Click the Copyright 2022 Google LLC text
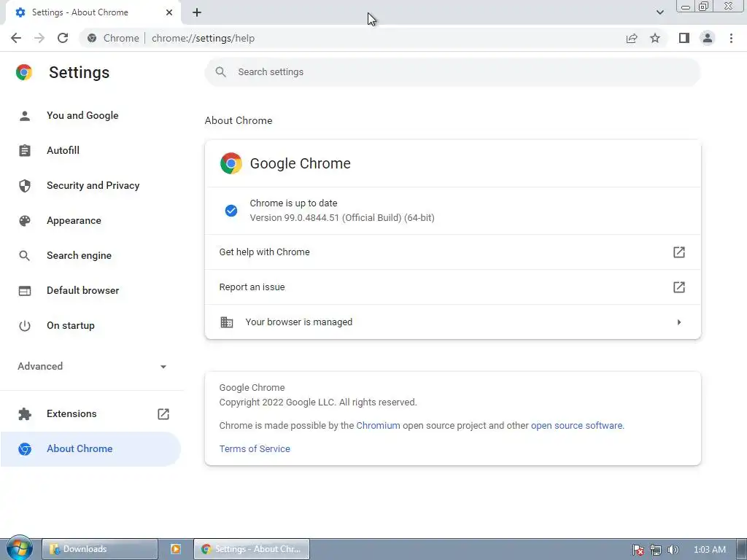The image size is (747, 560). click(x=318, y=402)
